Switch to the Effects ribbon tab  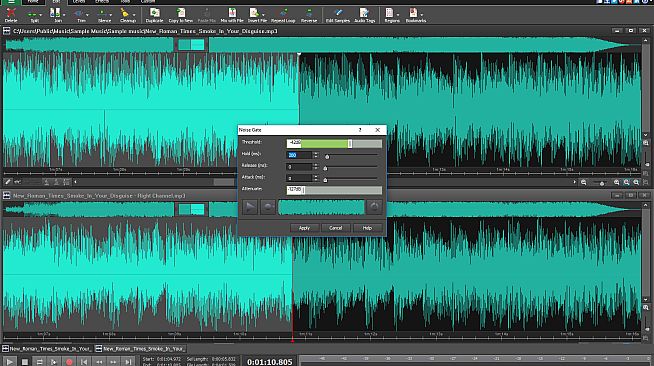(x=102, y=2)
